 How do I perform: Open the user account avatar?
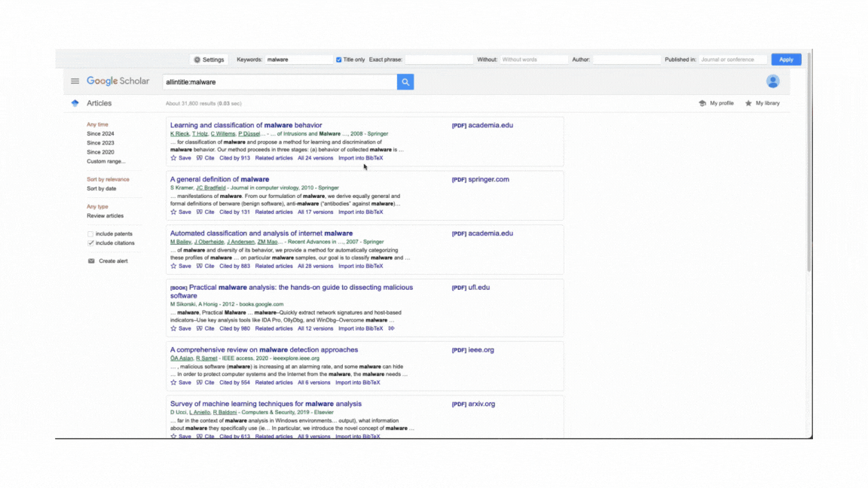[773, 81]
